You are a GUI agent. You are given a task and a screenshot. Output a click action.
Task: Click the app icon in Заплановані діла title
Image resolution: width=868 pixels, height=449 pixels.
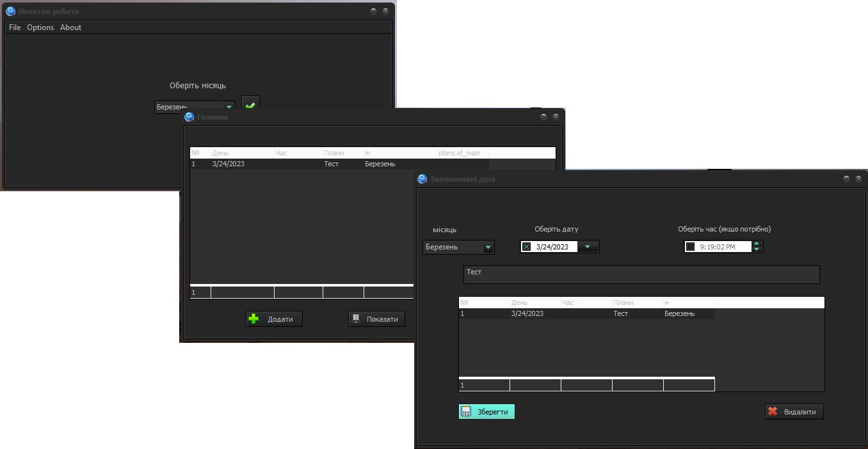[x=422, y=179]
